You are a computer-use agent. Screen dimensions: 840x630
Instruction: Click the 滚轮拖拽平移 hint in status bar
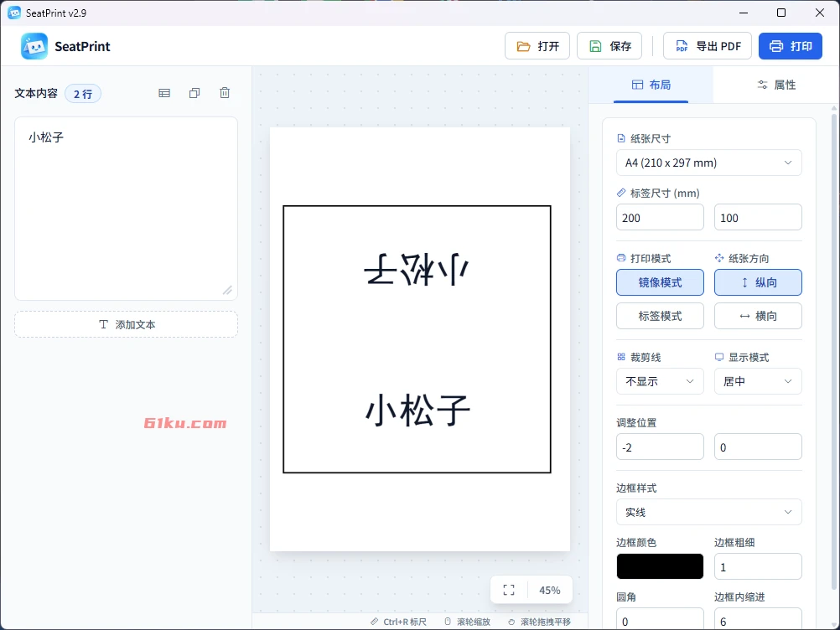tap(540, 622)
